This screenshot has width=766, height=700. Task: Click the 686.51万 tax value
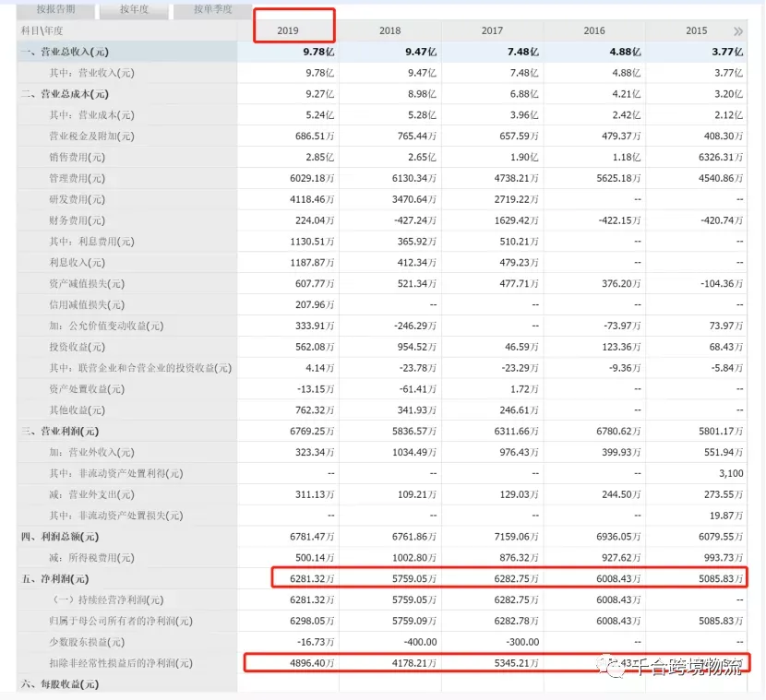(315, 136)
